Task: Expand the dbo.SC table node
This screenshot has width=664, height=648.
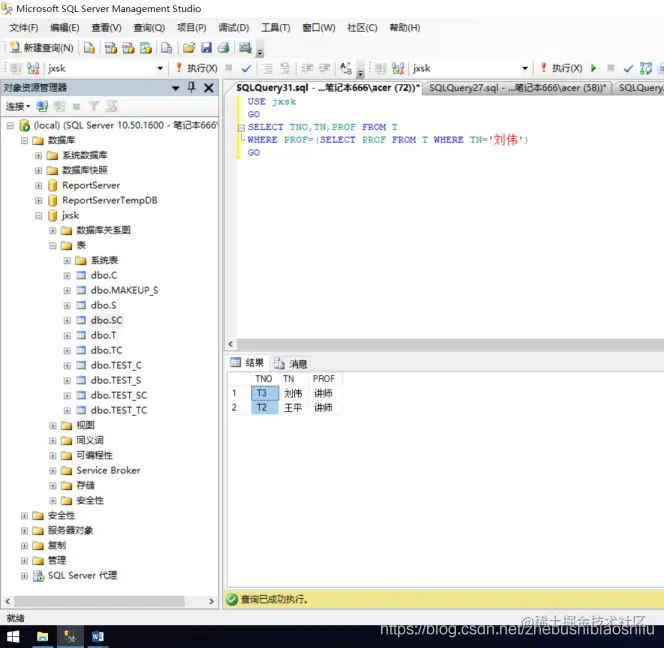Action: pyautogui.click(x=67, y=321)
